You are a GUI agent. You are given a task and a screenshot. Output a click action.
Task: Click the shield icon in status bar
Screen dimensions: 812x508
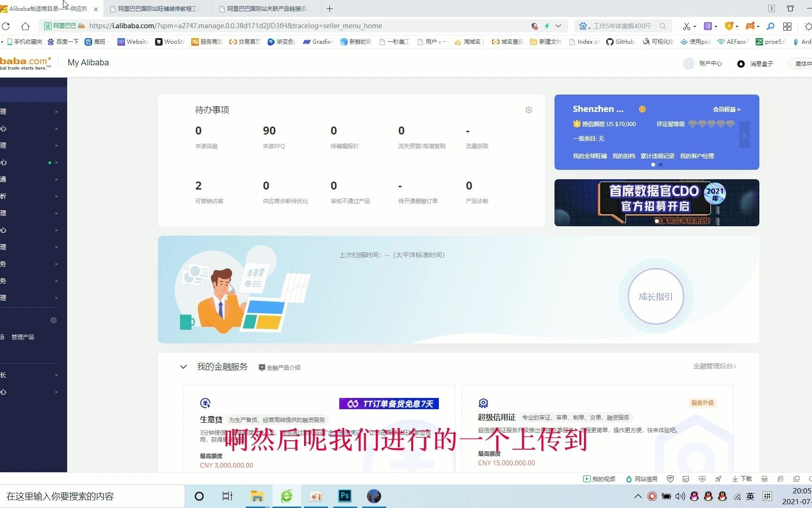point(671,479)
